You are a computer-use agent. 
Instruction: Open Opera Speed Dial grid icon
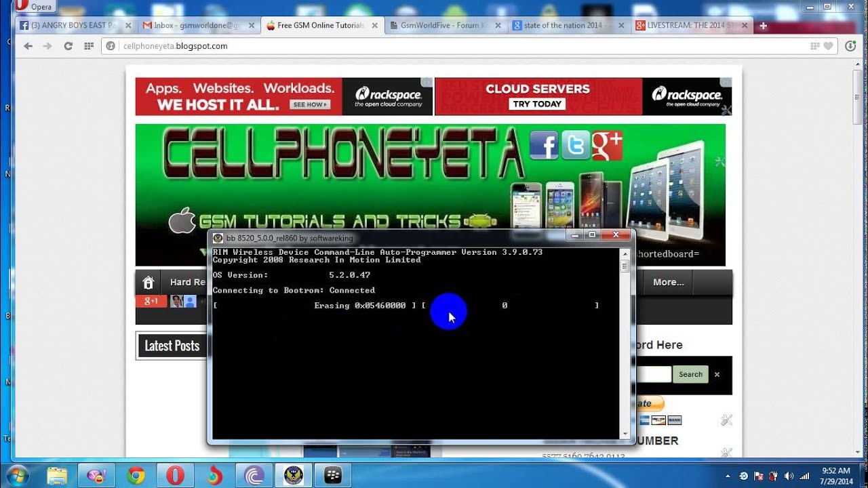[x=88, y=46]
